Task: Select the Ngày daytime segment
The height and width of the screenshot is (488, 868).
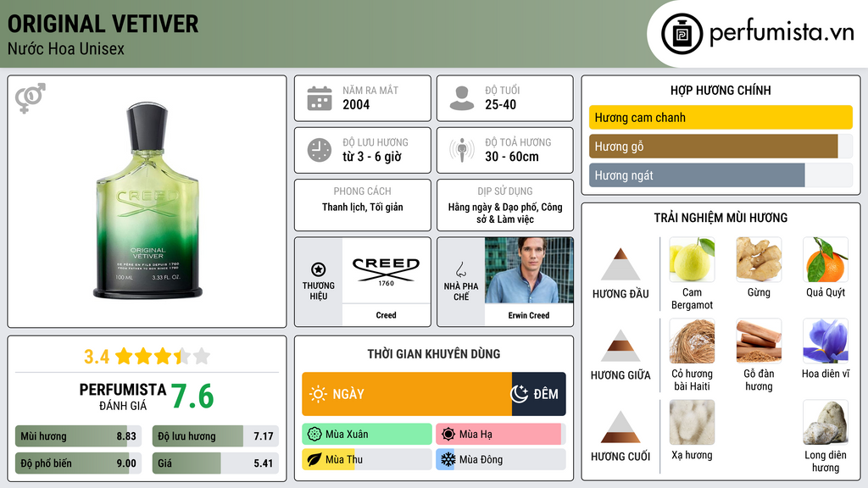Action: (407, 394)
